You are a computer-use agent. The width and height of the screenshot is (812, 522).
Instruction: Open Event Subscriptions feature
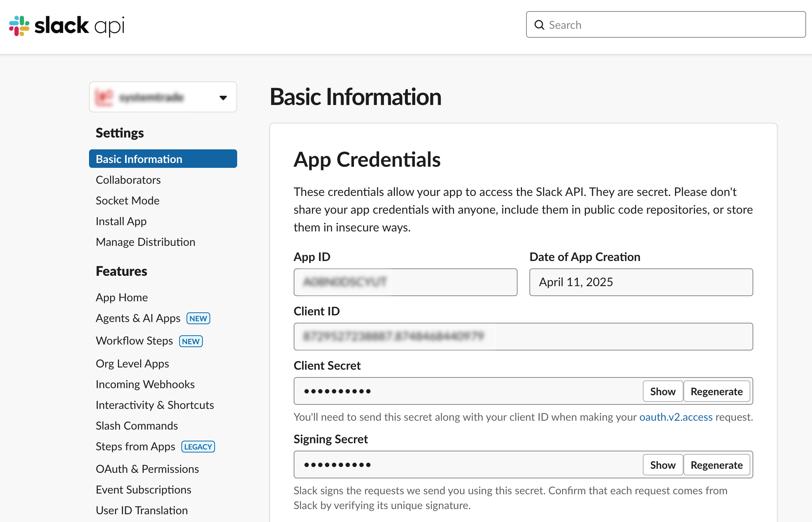click(143, 489)
